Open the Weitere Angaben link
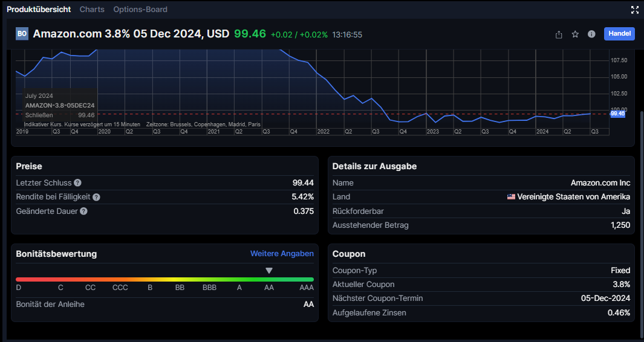The width and height of the screenshot is (644, 342). coord(282,254)
